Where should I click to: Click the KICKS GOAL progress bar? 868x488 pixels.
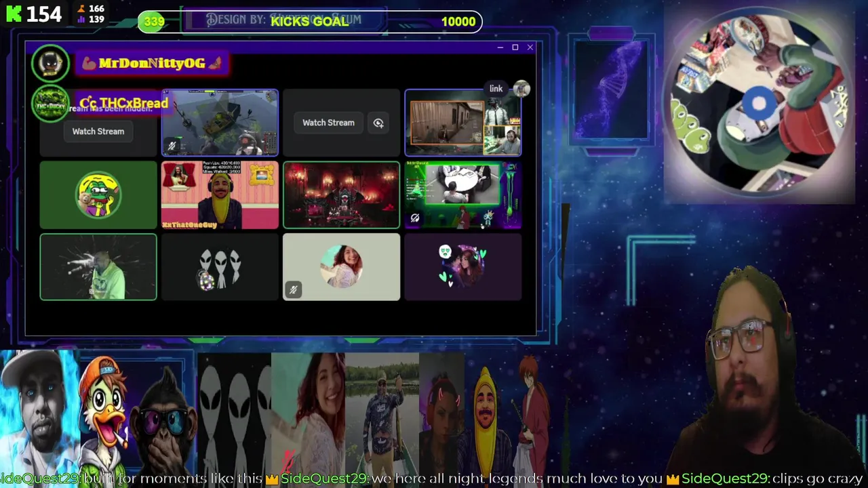pos(310,22)
